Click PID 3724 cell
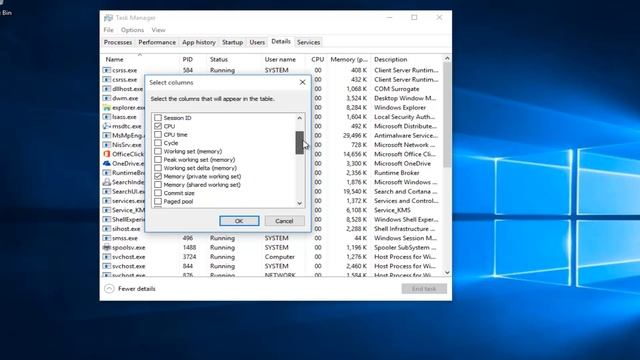This screenshot has width=640, height=360. pos(189,257)
